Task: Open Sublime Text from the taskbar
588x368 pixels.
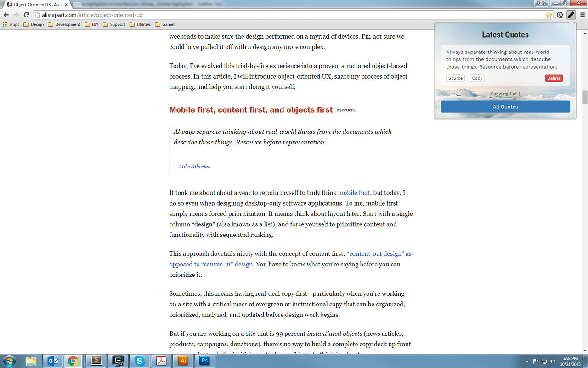Action: [x=96, y=361]
